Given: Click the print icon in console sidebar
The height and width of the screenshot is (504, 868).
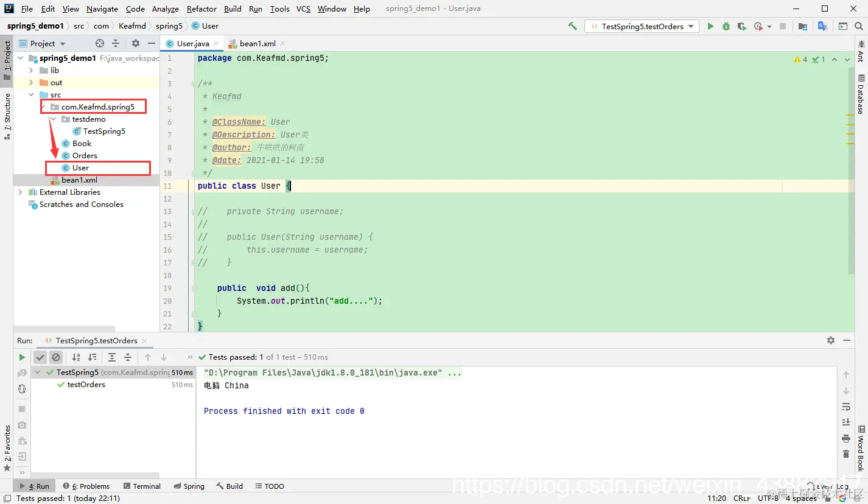Looking at the screenshot, I should pyautogui.click(x=845, y=438).
